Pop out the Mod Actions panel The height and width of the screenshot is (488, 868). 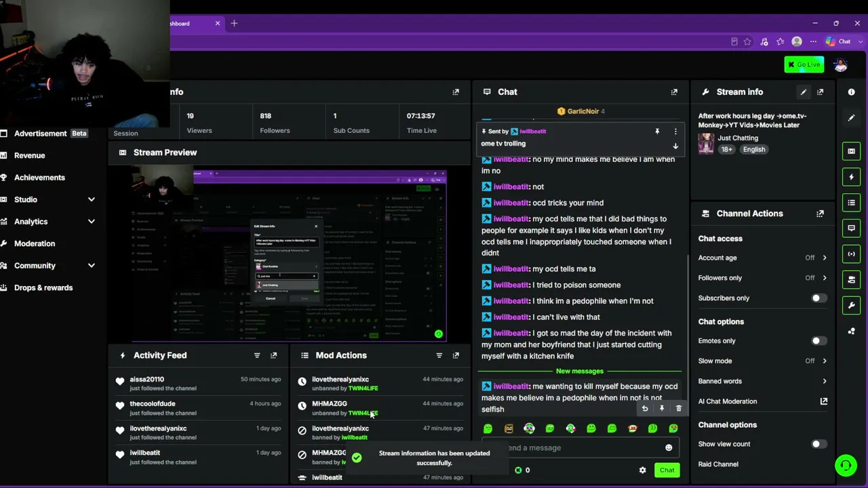[x=456, y=355]
